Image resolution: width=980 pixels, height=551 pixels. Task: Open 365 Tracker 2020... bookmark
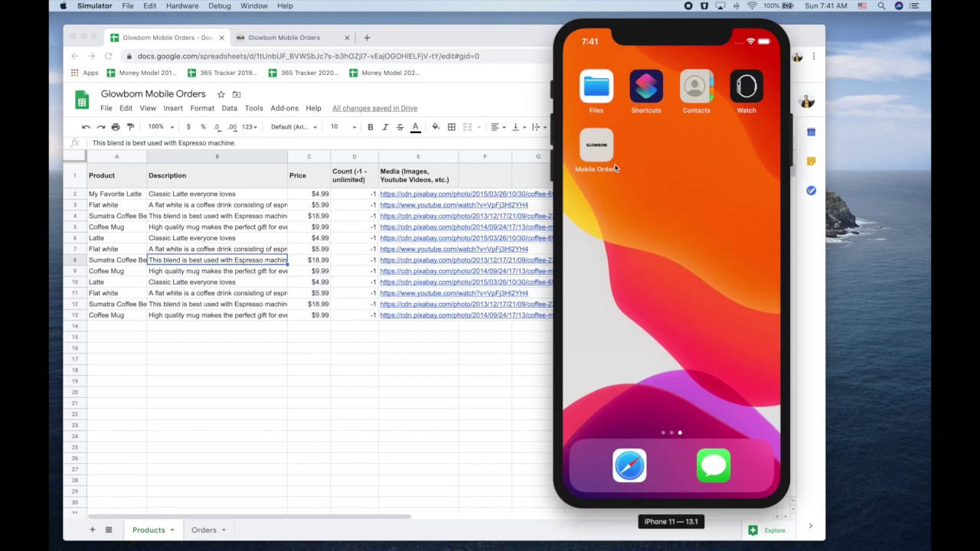303,73
